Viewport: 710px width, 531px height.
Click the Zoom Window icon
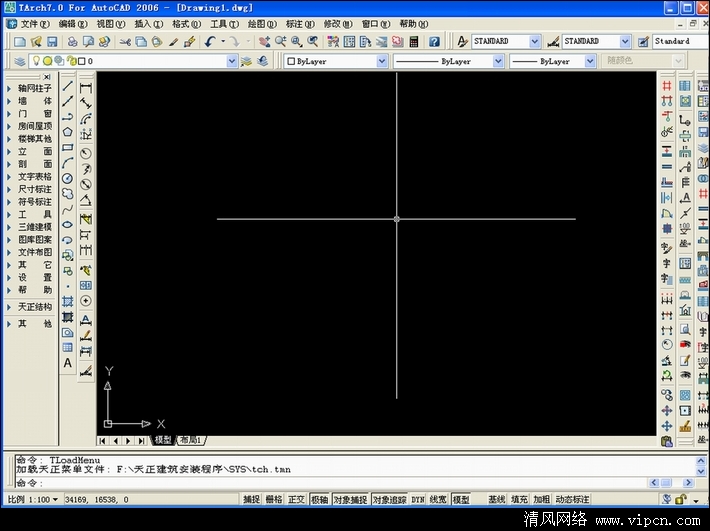pos(297,42)
